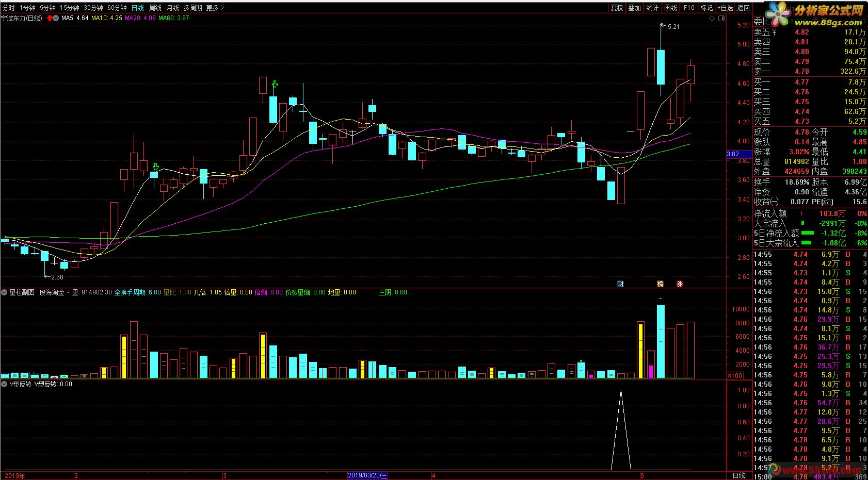Click the 买五 bid level row
The height and width of the screenshot is (480, 868).
coord(810,122)
